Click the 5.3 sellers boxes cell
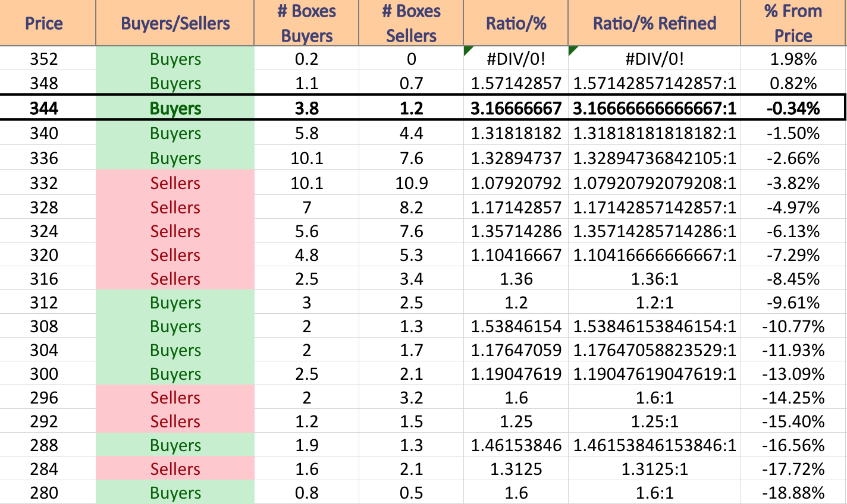Screen dimensions: 847x504 411,255
